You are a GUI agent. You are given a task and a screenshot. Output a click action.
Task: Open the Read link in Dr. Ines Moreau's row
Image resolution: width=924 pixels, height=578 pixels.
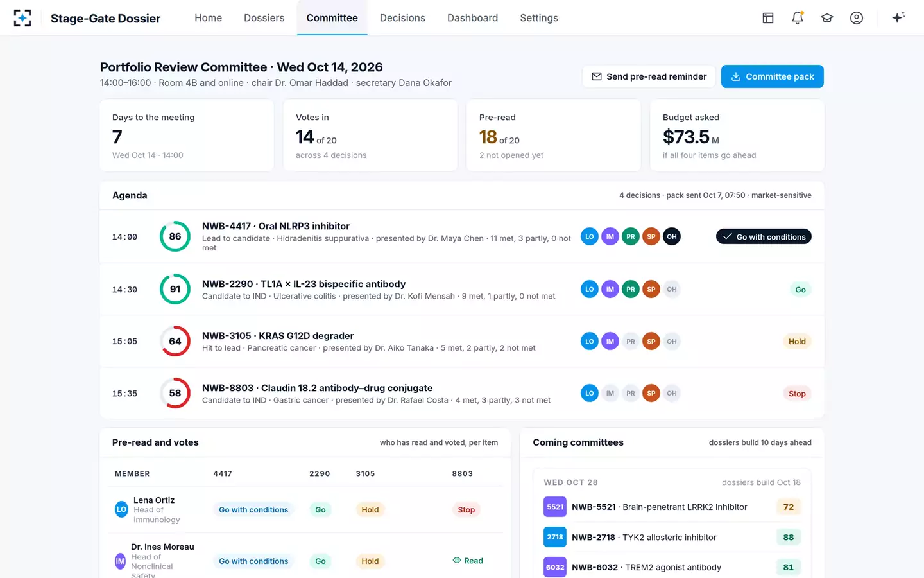(x=468, y=561)
